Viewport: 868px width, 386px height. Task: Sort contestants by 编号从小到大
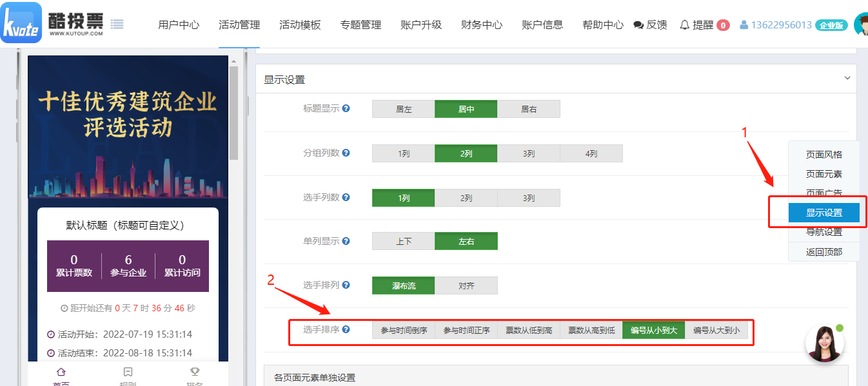click(654, 330)
